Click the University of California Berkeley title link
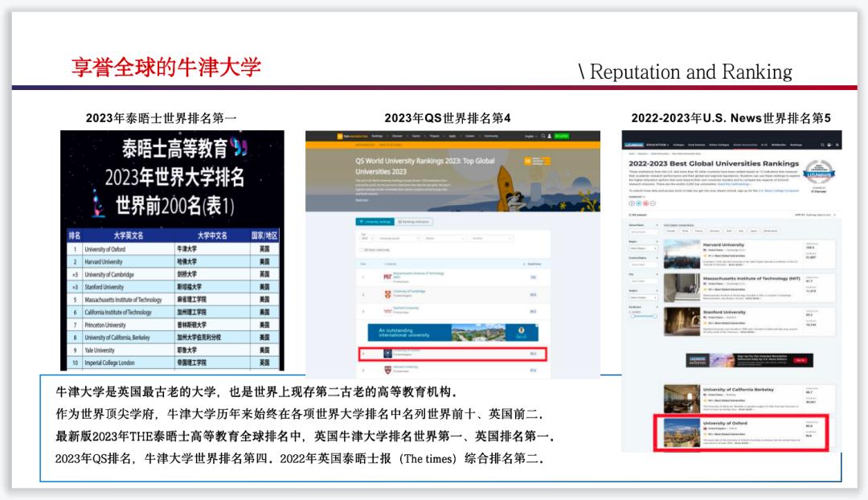The width and height of the screenshot is (868, 500). pos(739,390)
